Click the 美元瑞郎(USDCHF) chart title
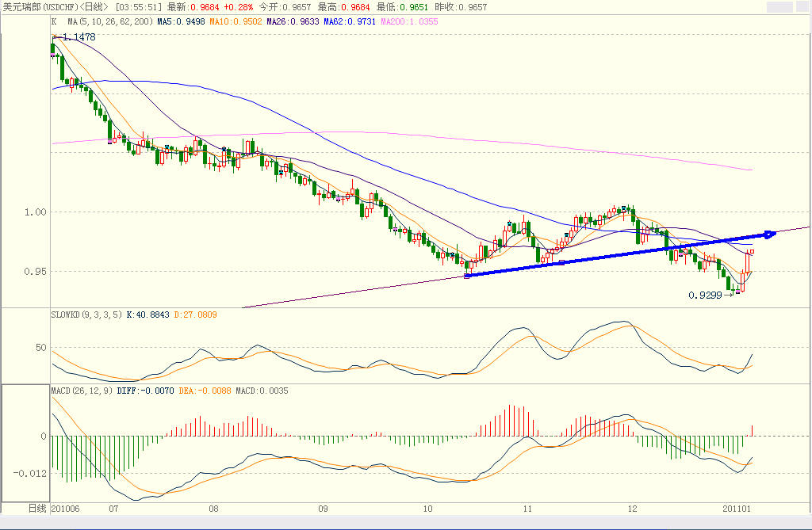Image resolution: width=812 pixels, height=530 pixels. [x=40, y=7]
